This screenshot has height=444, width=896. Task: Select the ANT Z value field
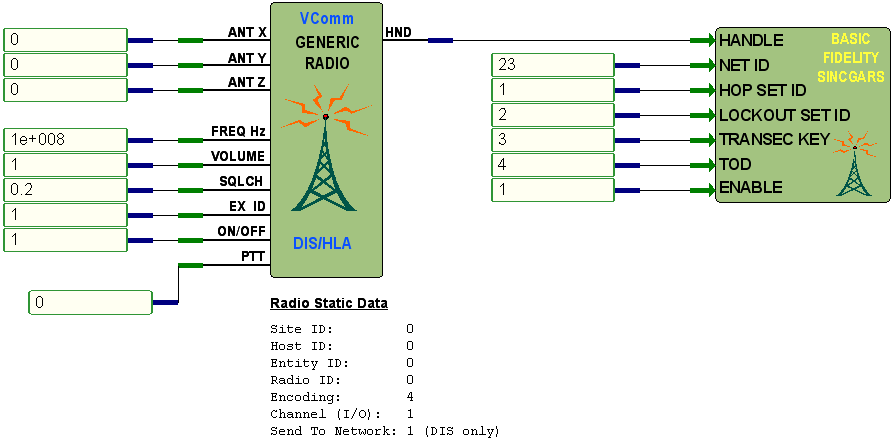click(x=65, y=90)
